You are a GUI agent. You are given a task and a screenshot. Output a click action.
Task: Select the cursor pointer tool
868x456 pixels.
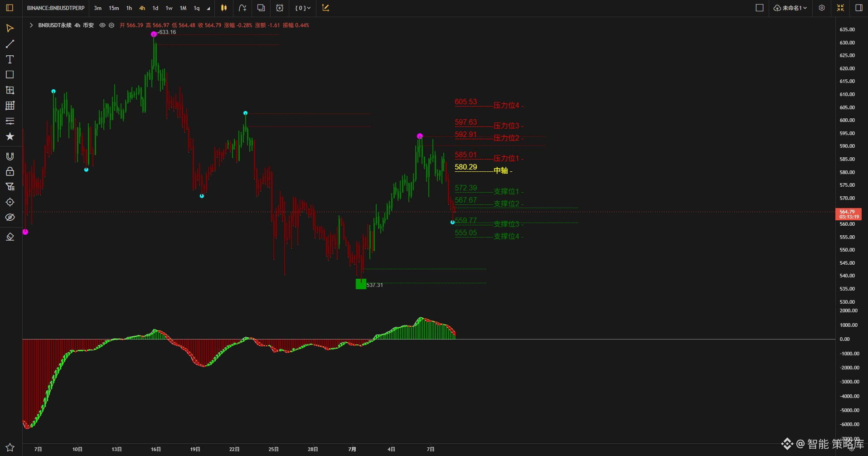(x=10, y=29)
